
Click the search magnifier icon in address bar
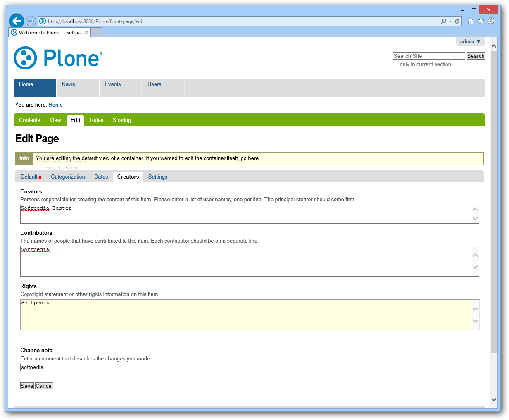point(443,21)
